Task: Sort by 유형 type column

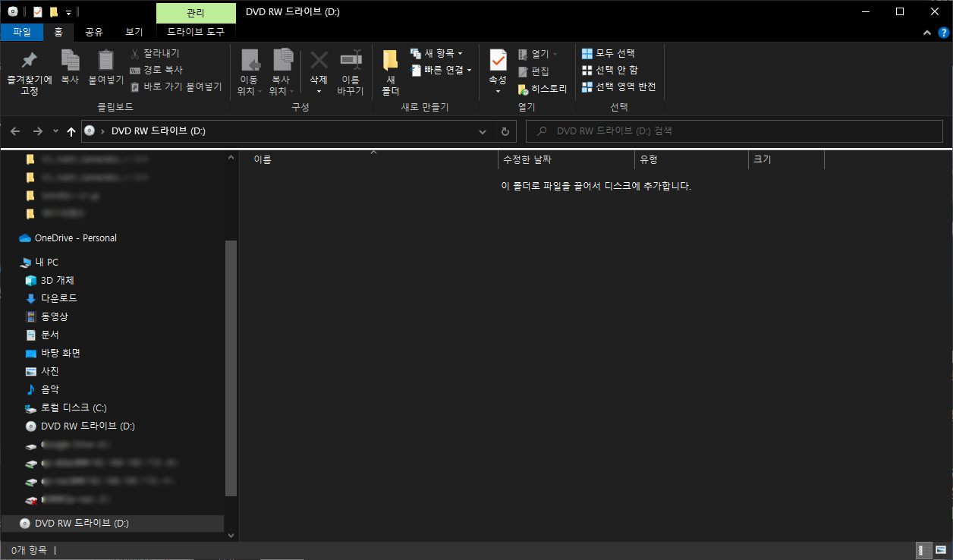Action: pos(691,160)
